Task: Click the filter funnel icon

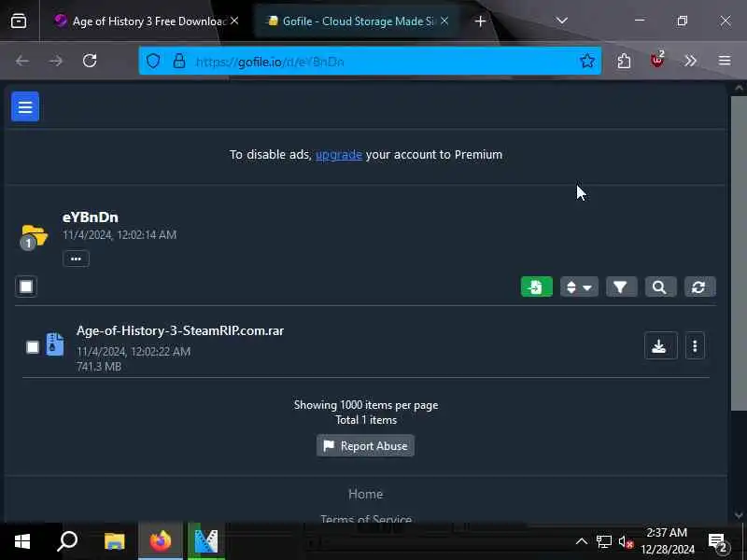Action: click(x=621, y=287)
